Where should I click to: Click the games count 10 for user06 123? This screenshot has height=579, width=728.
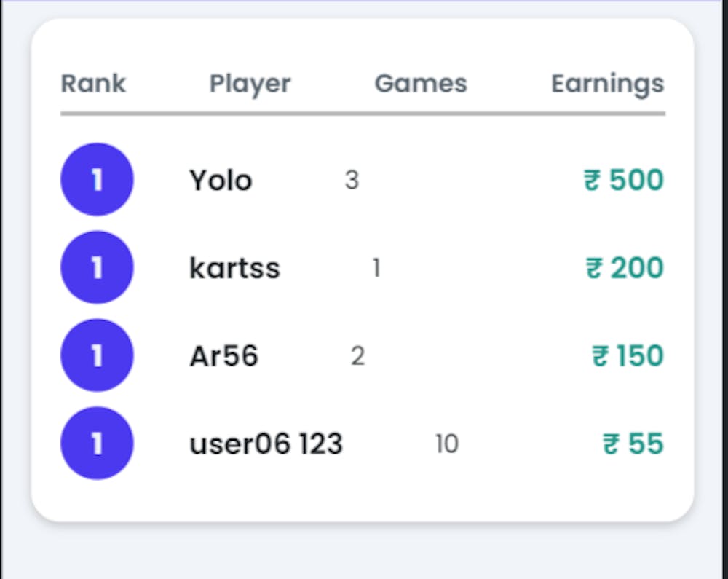pyautogui.click(x=447, y=444)
